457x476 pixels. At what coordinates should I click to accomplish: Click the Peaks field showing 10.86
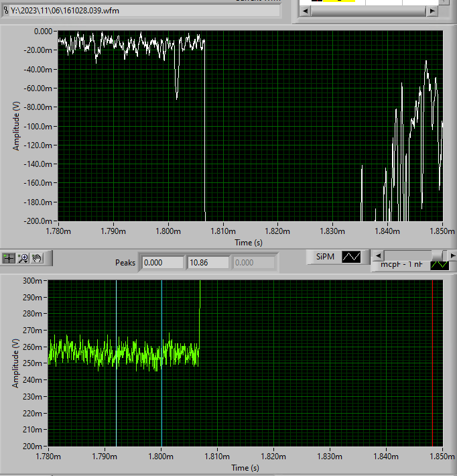click(208, 263)
